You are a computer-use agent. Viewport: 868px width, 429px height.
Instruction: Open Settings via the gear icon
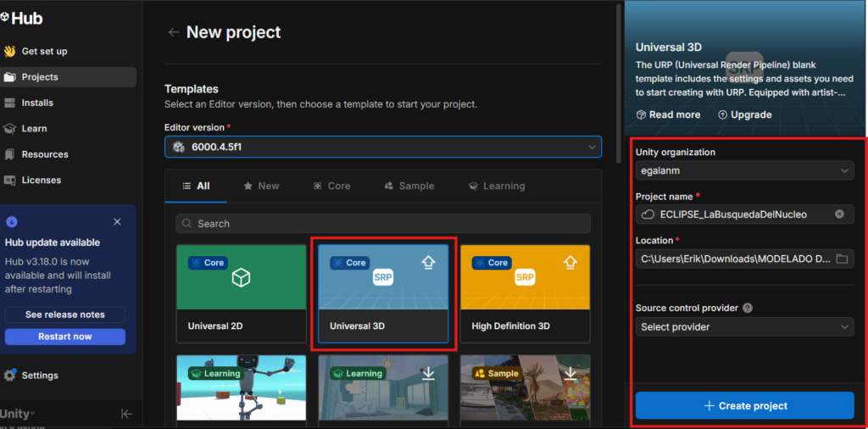pos(9,376)
